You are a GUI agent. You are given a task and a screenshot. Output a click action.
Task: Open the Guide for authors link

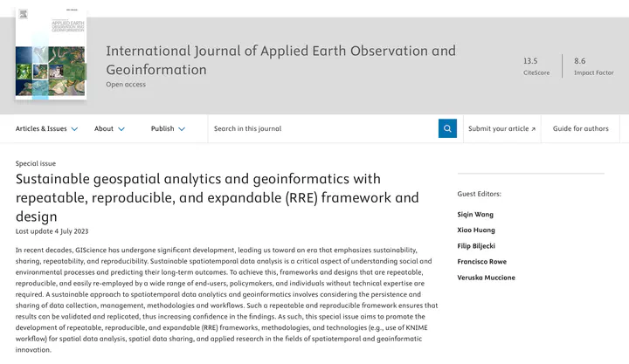click(580, 128)
